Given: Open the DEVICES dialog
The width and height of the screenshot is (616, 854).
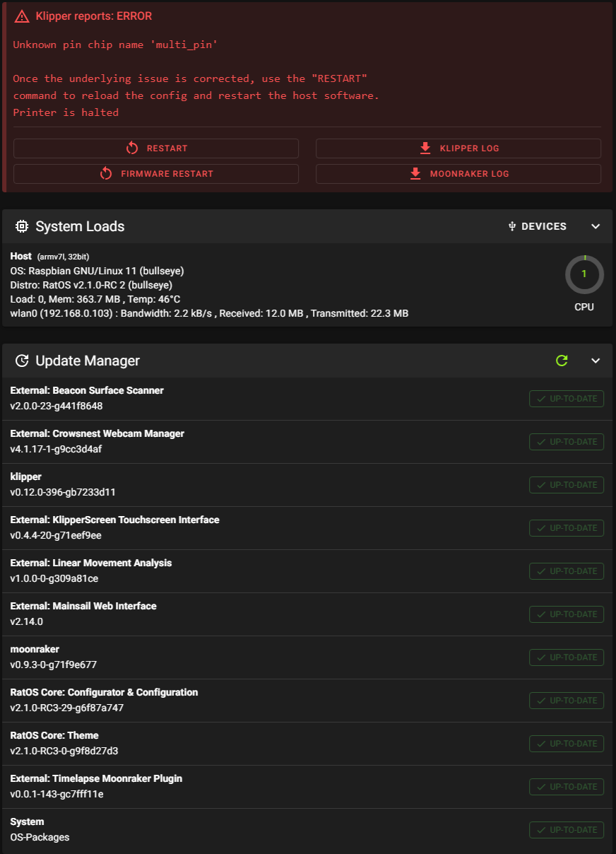Looking at the screenshot, I should (538, 226).
